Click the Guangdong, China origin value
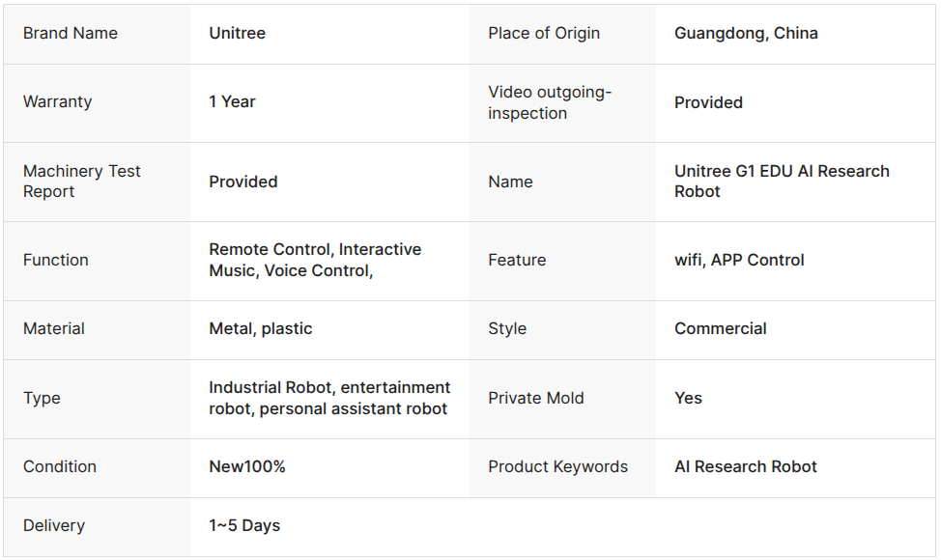941x560 pixels. click(746, 34)
